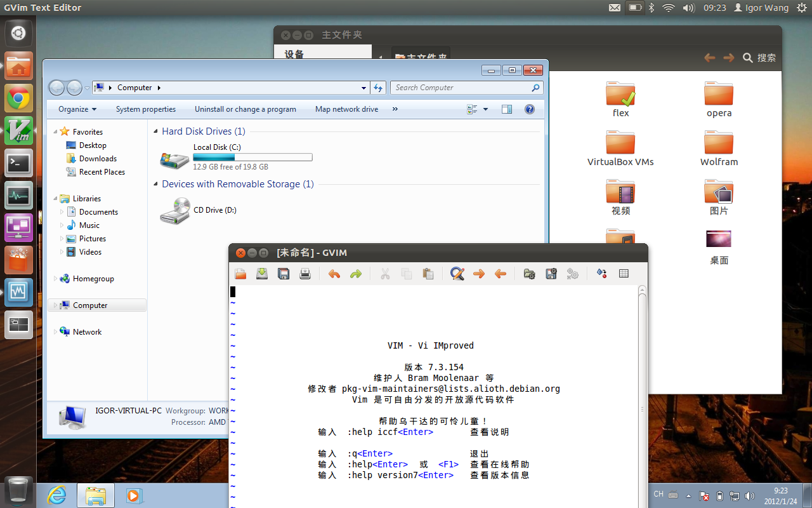
Task: Click the green Redo arrow in GVim
Action: (x=356, y=274)
